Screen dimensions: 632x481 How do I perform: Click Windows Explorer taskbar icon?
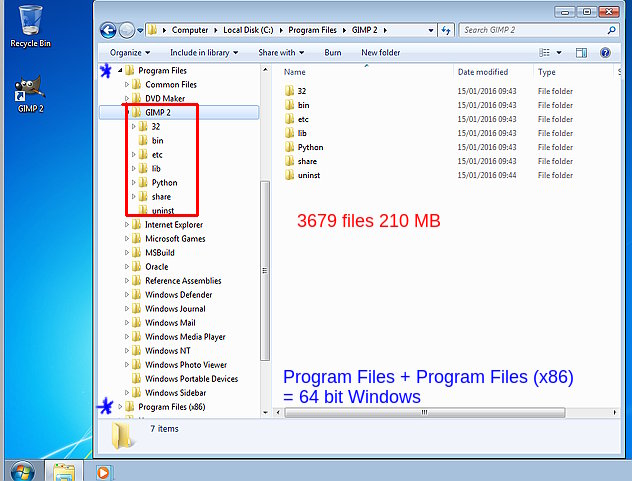64,471
